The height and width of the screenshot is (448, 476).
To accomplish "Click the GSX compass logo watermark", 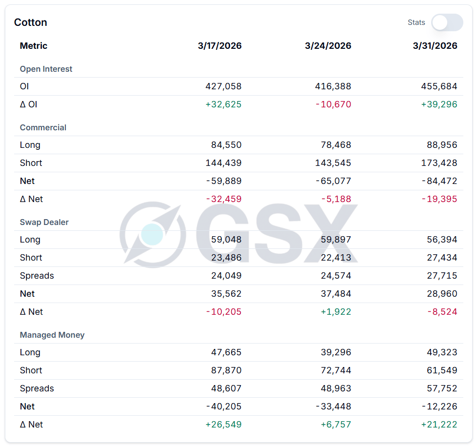I will (x=153, y=235).
